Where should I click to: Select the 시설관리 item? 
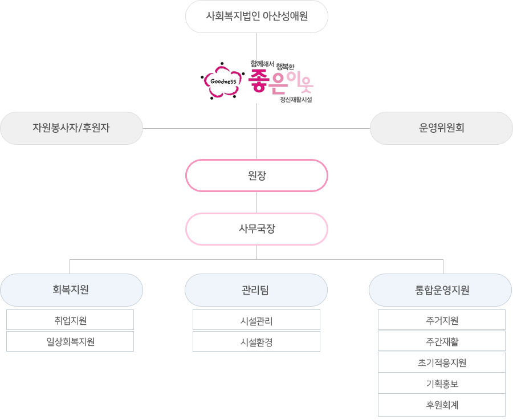pyautogui.click(x=256, y=320)
